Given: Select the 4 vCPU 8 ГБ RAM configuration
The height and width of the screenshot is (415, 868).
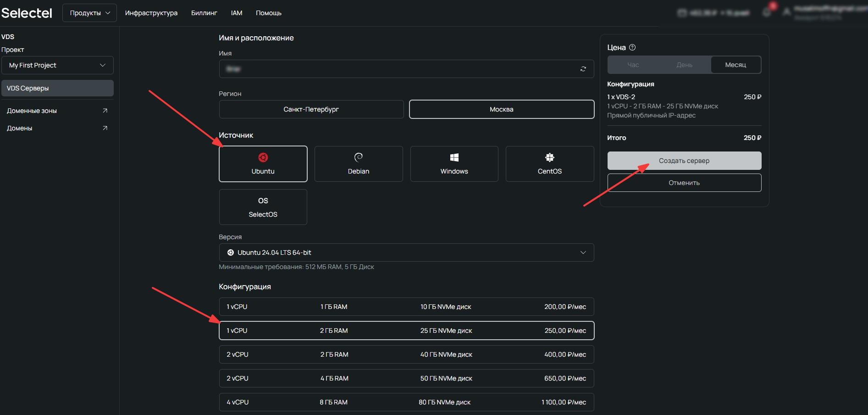Looking at the screenshot, I should click(407, 402).
